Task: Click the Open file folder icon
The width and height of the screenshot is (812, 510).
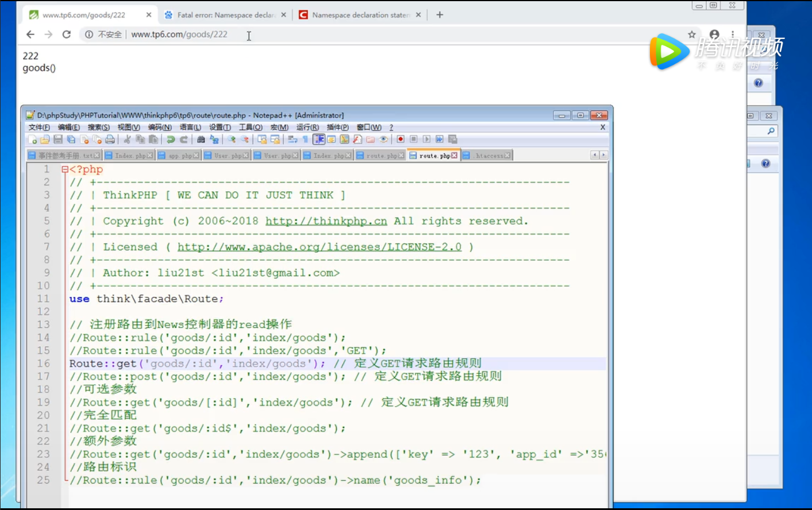Action: (45, 140)
